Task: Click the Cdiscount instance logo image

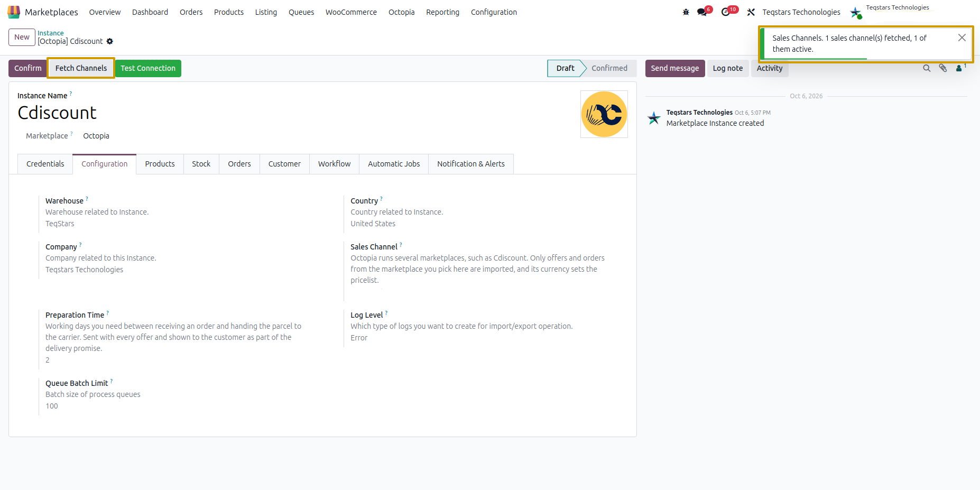Action: pos(604,114)
